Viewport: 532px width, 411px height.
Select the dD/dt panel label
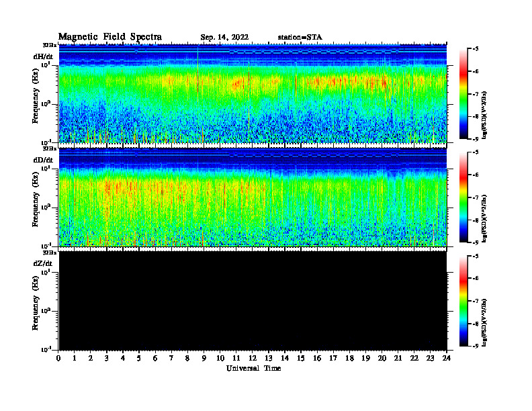[43, 160]
